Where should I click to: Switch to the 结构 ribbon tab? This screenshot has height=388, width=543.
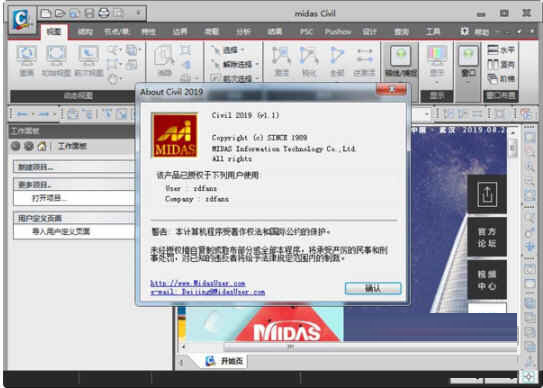pos(85,32)
